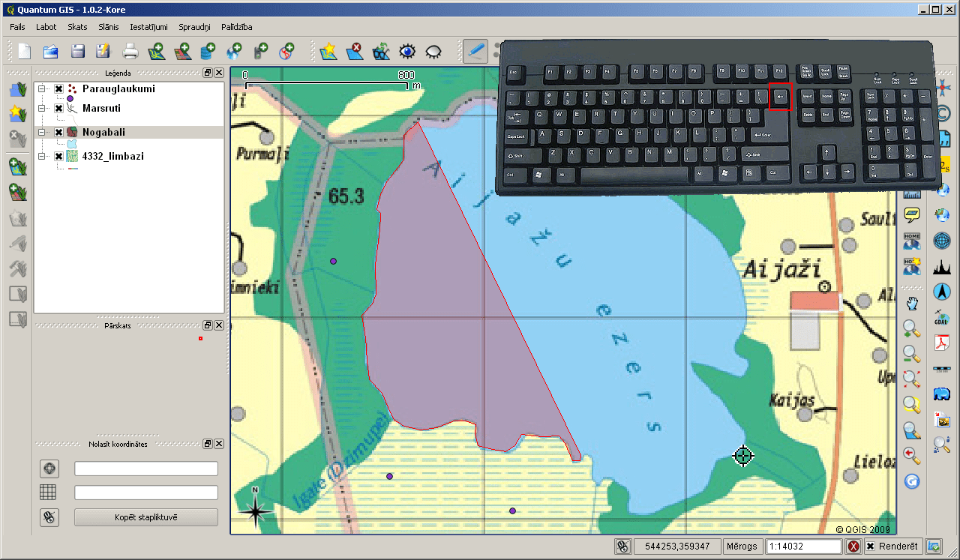Zoom to full extent with red arrows magnifier
This screenshot has height=560, width=960.
tap(912, 379)
